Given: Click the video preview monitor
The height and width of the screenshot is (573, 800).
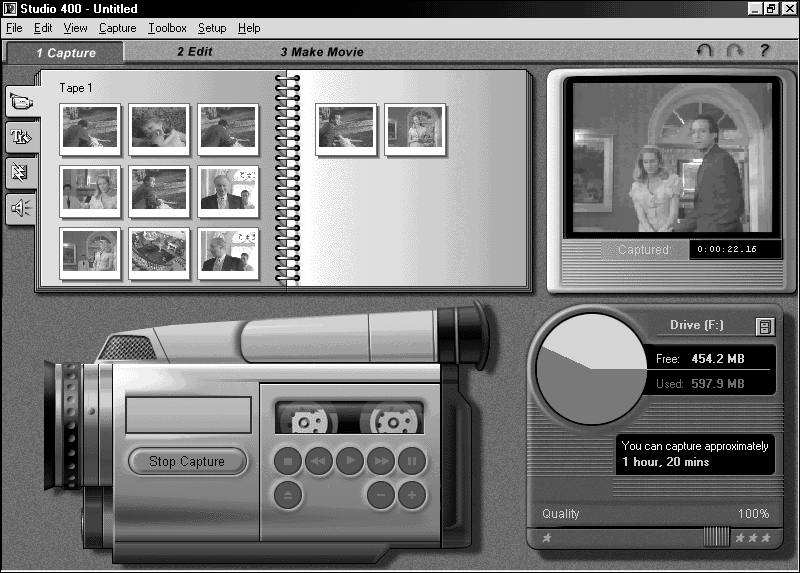Looking at the screenshot, I should click(672, 157).
